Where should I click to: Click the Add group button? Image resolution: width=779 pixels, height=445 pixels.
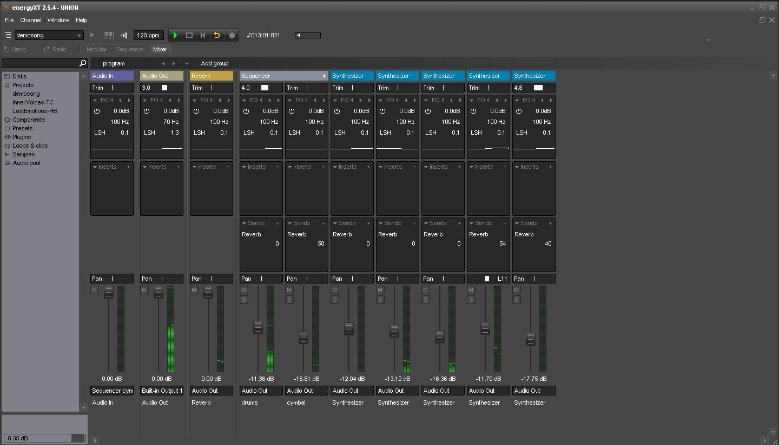click(x=215, y=63)
